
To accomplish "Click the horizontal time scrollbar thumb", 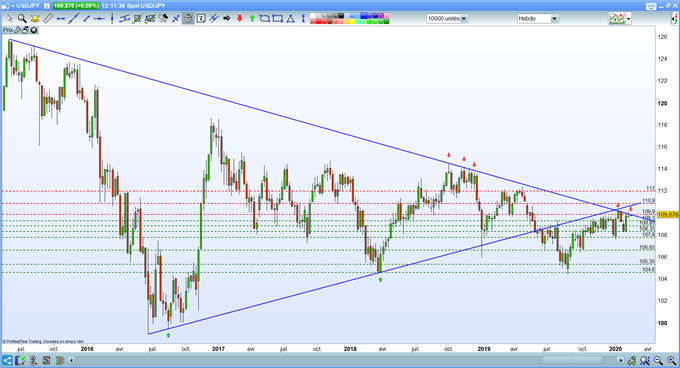I will pos(572,360).
